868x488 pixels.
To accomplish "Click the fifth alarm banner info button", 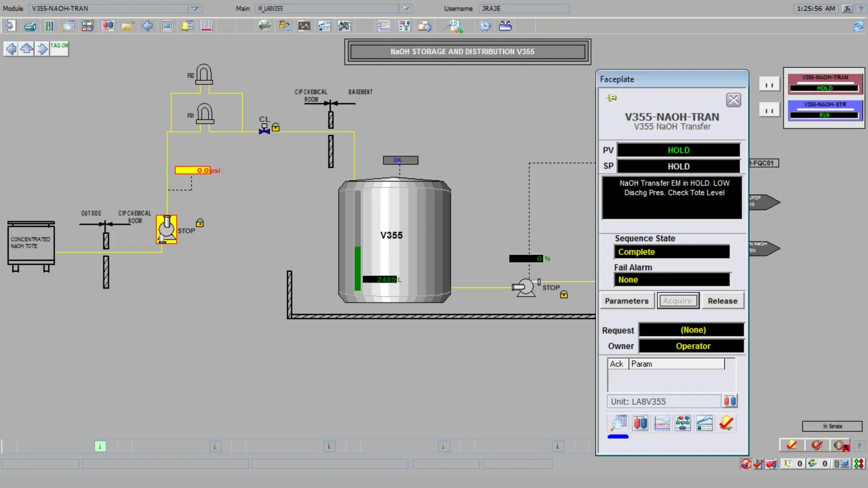I will [x=557, y=446].
